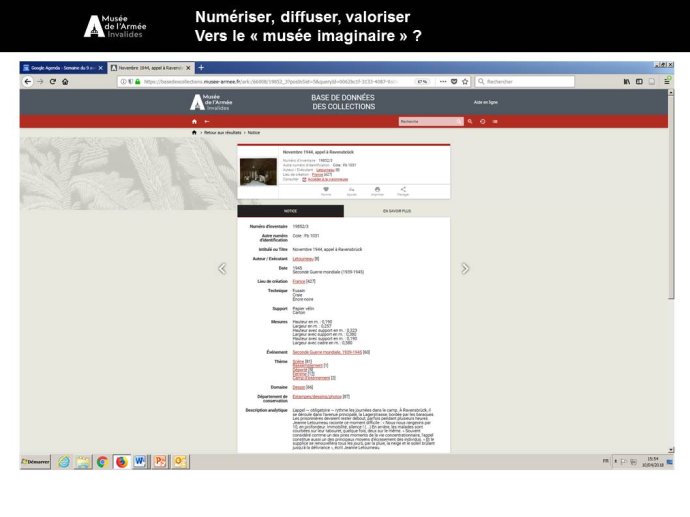Image resolution: width=690 pixels, height=517 pixels.
Task: Click the Firefox address bar URL
Action: pos(271,81)
